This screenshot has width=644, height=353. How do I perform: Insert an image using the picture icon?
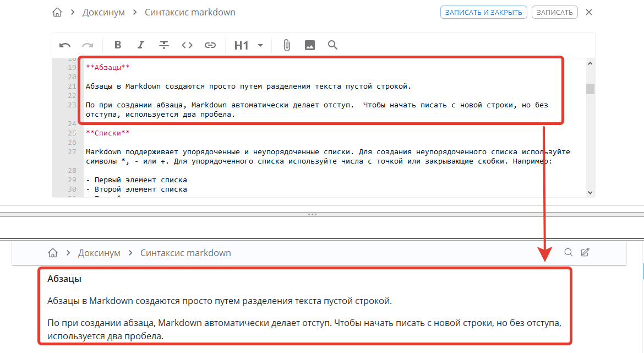point(310,45)
